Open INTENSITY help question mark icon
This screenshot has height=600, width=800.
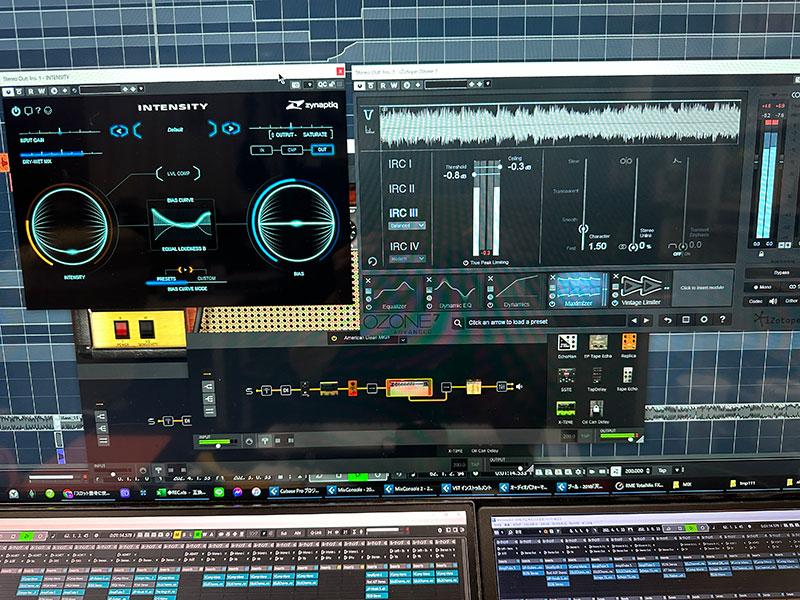click(37, 111)
